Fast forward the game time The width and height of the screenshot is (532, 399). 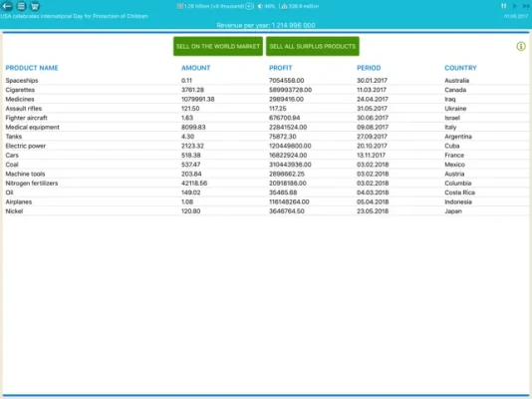click(x=526, y=6)
